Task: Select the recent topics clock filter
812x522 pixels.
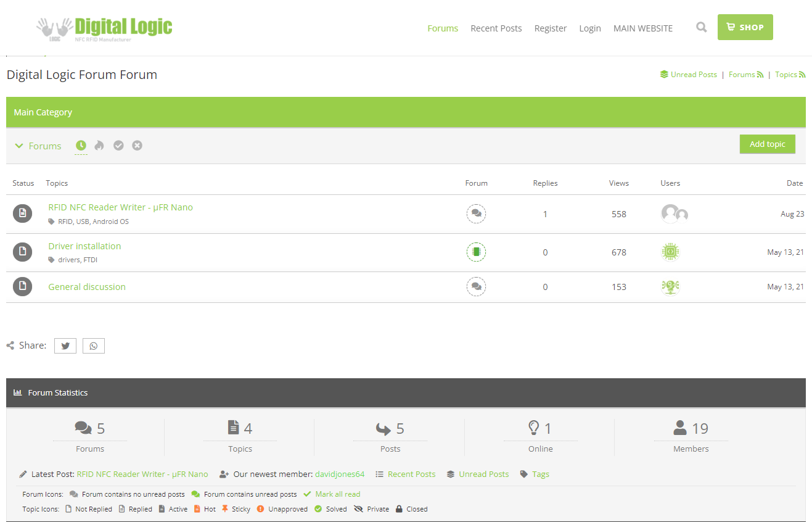Action: click(81, 146)
